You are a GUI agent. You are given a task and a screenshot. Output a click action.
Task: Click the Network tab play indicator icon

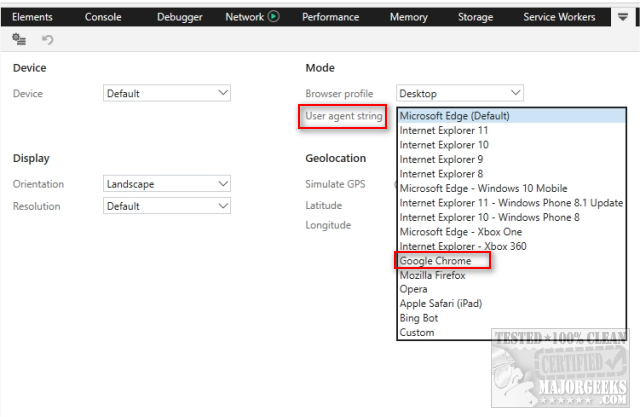[273, 17]
